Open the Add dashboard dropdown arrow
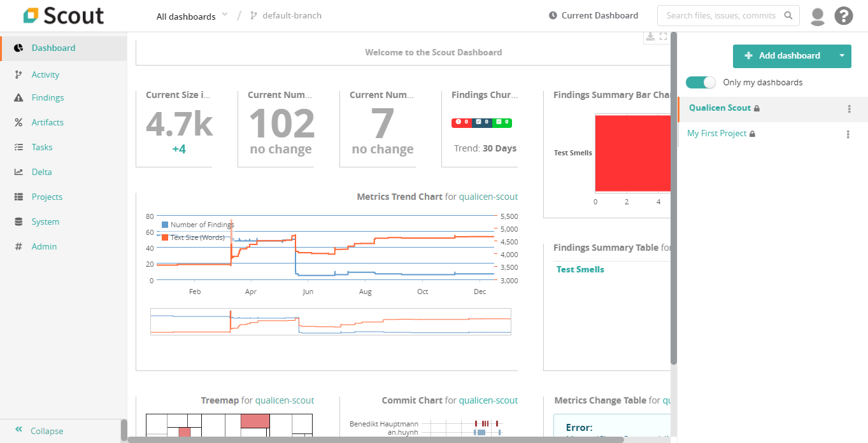 point(841,56)
